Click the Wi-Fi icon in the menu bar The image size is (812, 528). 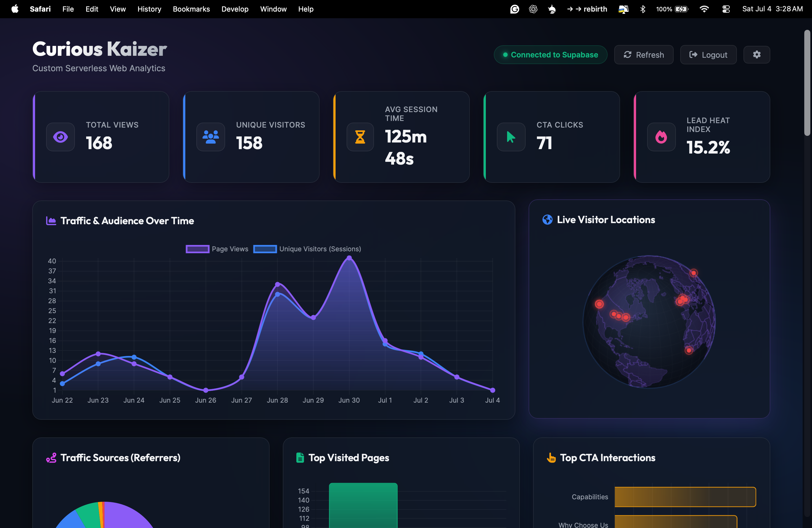(x=704, y=9)
